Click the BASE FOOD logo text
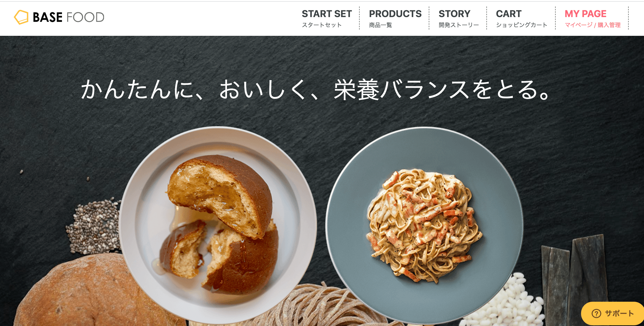This screenshot has width=644, height=326. tap(68, 17)
